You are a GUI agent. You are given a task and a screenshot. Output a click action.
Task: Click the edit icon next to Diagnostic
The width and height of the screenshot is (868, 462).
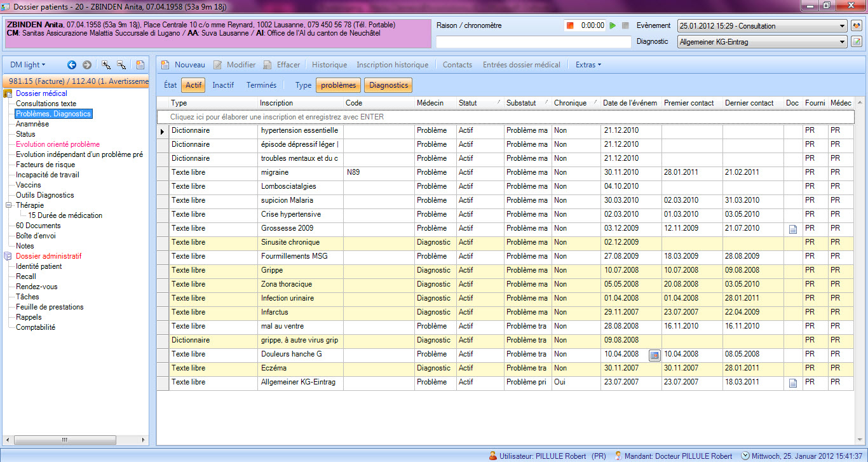pyautogui.click(x=857, y=42)
